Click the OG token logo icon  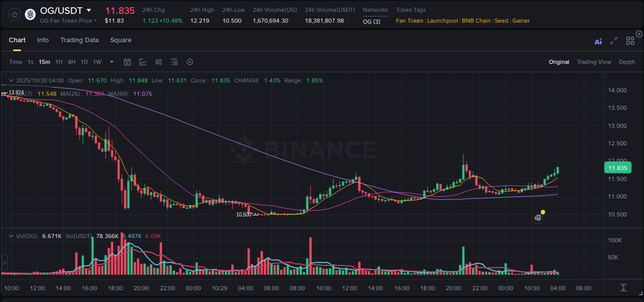(x=30, y=14)
